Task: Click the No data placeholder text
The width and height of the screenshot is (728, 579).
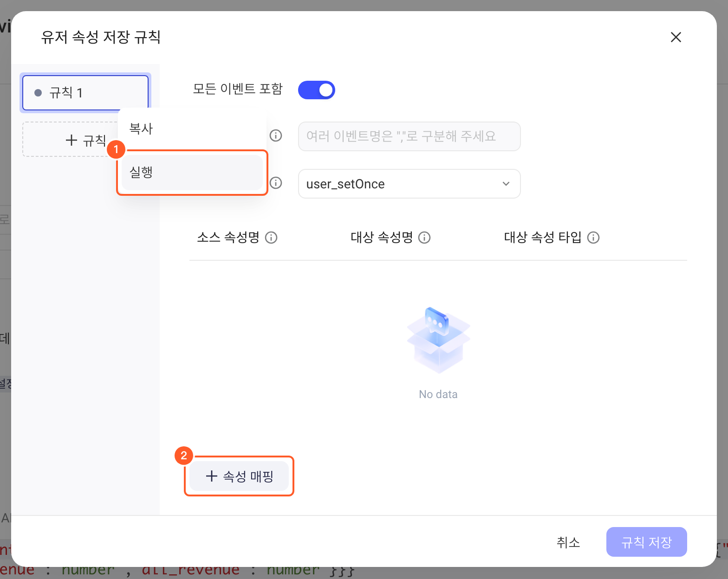Action: tap(438, 394)
